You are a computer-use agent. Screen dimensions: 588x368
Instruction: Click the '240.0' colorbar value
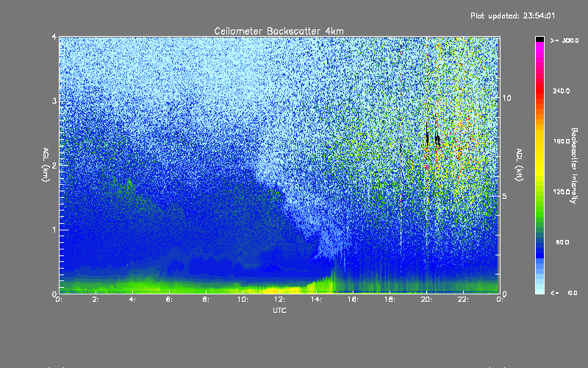point(562,91)
